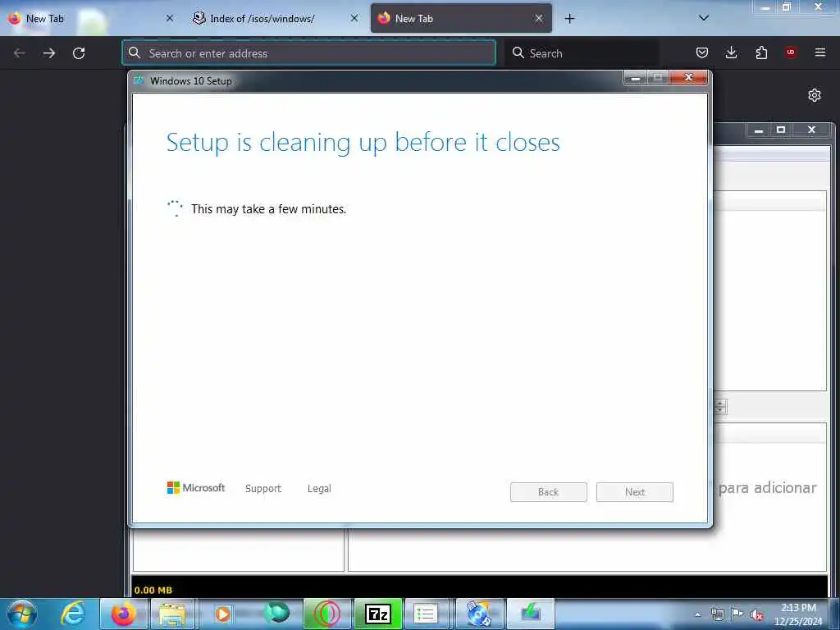Click the green globe taskbar icon
The image size is (840, 630).
pyautogui.click(x=276, y=614)
